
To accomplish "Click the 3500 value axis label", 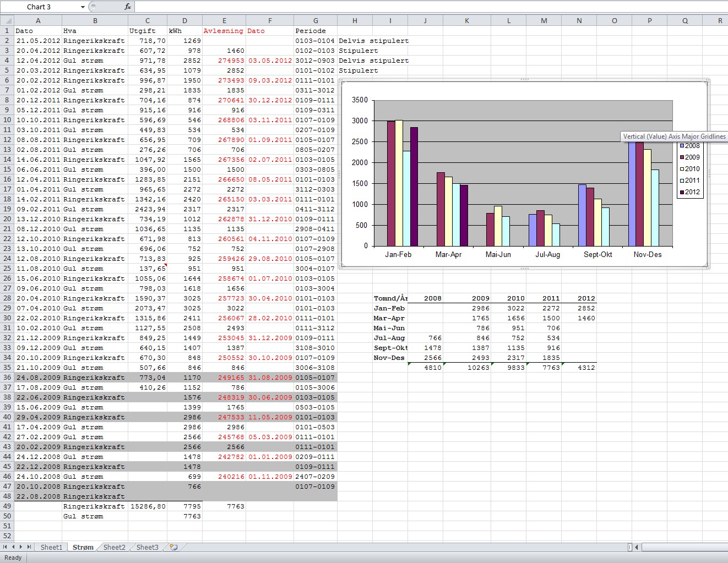I will coord(360,100).
